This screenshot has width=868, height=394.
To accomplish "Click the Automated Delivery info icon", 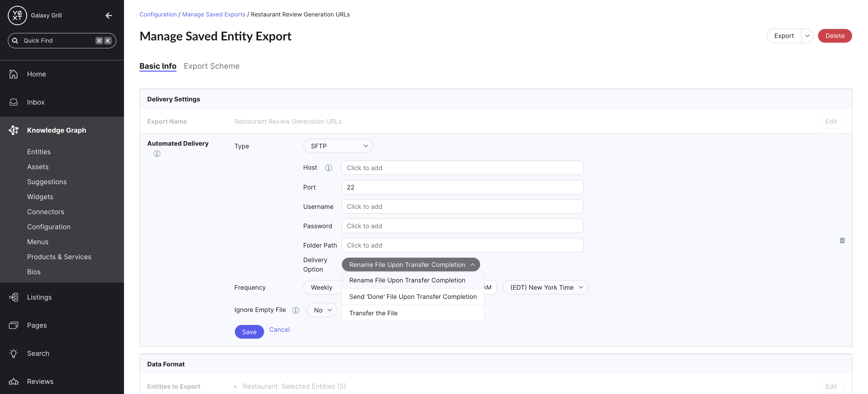I will [x=157, y=154].
